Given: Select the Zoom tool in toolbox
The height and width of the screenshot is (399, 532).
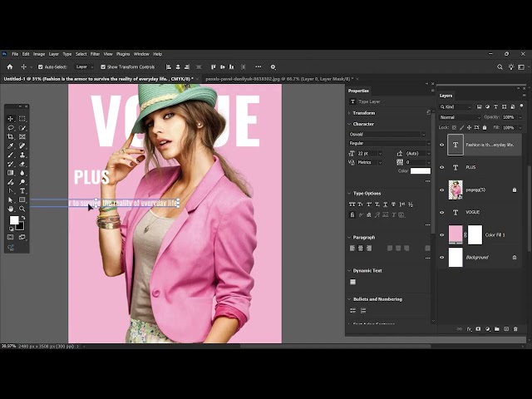Looking at the screenshot, I should pyautogui.click(x=22, y=209).
